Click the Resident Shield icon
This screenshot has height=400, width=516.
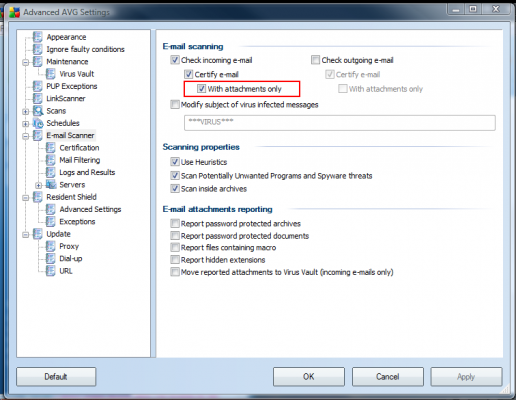click(x=38, y=197)
